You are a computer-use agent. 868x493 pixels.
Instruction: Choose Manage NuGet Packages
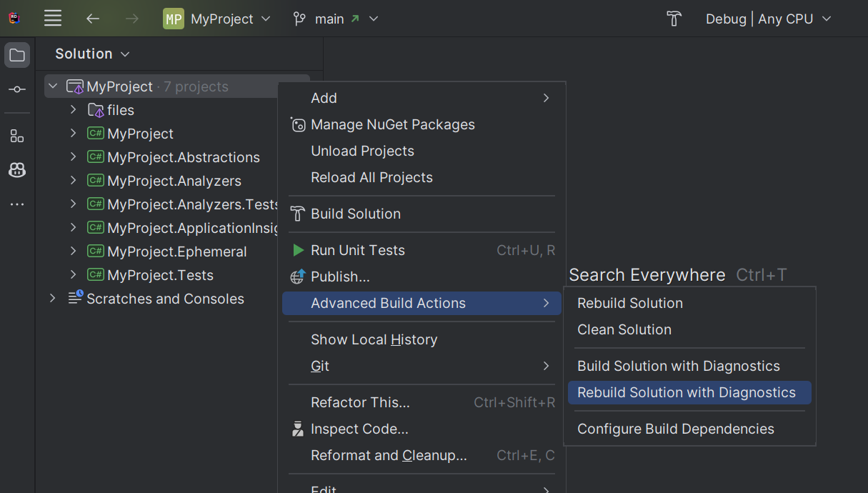421,124
